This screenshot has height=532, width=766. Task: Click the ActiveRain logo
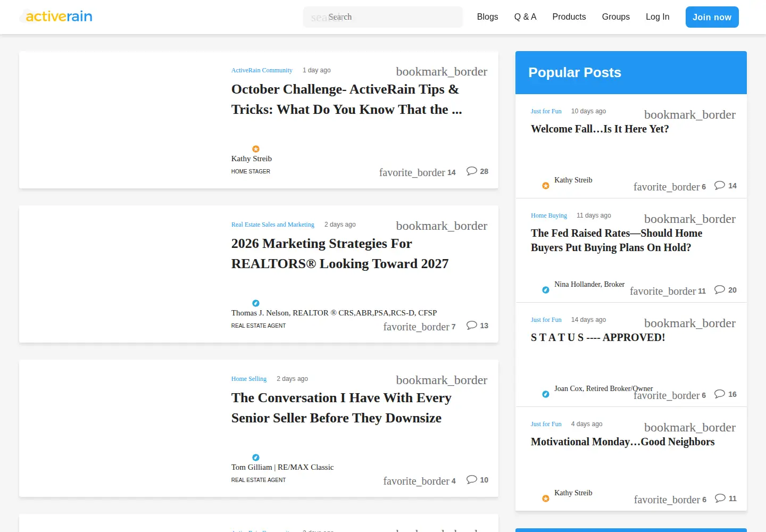click(56, 16)
